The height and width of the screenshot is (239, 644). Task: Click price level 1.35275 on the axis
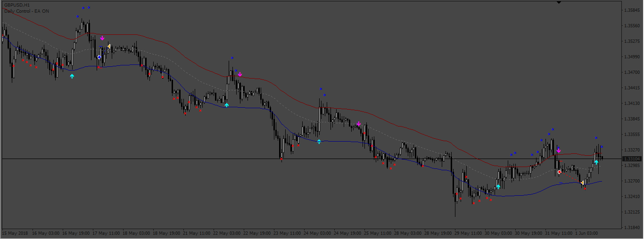tap(631, 41)
